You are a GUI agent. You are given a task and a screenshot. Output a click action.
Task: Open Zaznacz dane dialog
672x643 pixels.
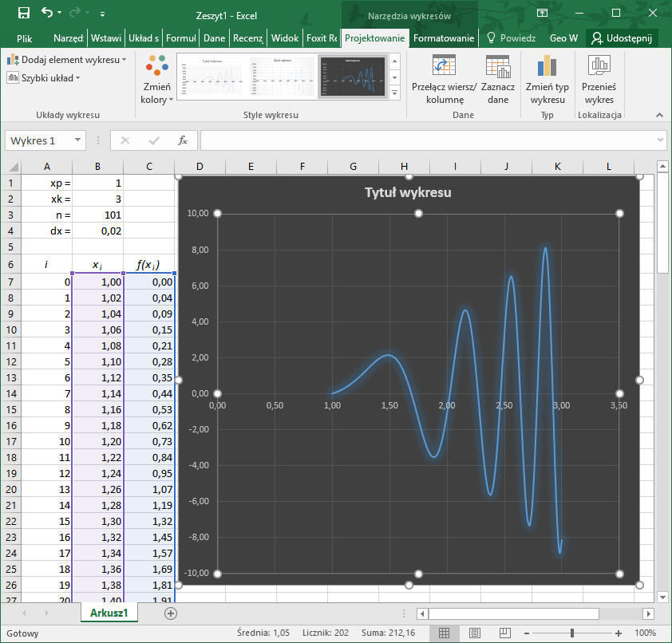click(498, 66)
